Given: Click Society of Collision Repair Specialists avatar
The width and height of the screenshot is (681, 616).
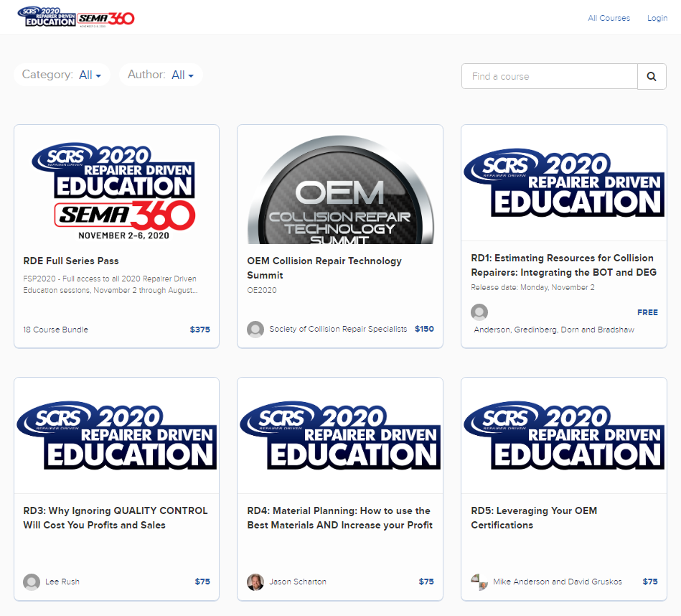Looking at the screenshot, I should pyautogui.click(x=255, y=329).
